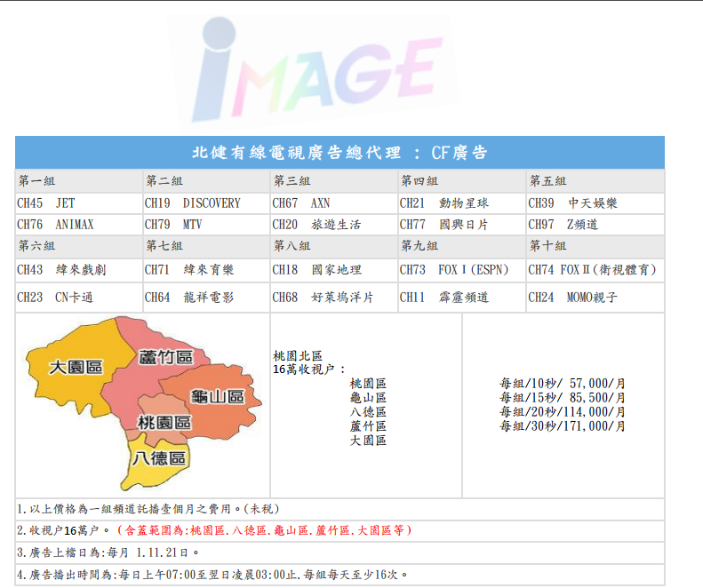Click the '第二組' group header cell

[x=206, y=181]
